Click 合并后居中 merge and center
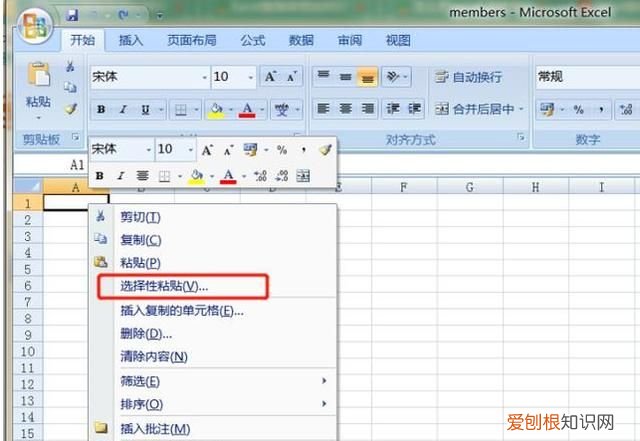 tap(474, 109)
